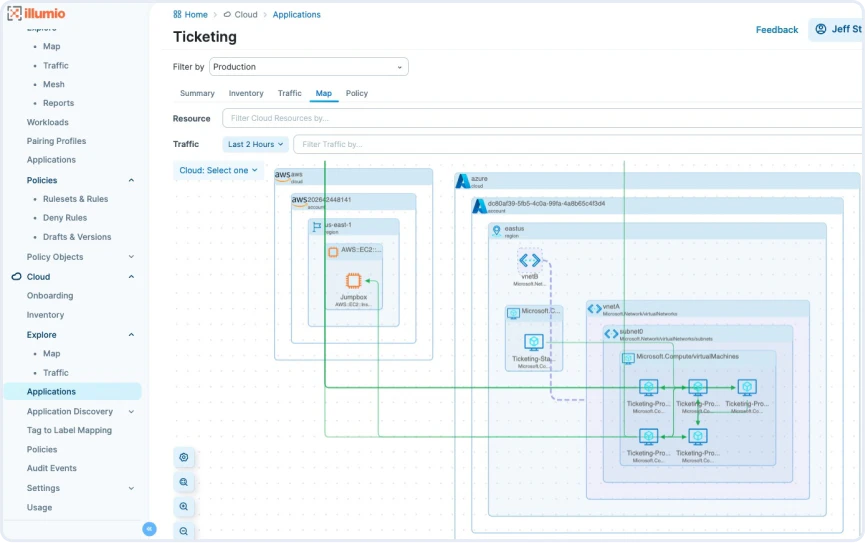The image size is (865, 543).
Task: Collapse the Cloud section chevron
Action: tap(131, 276)
